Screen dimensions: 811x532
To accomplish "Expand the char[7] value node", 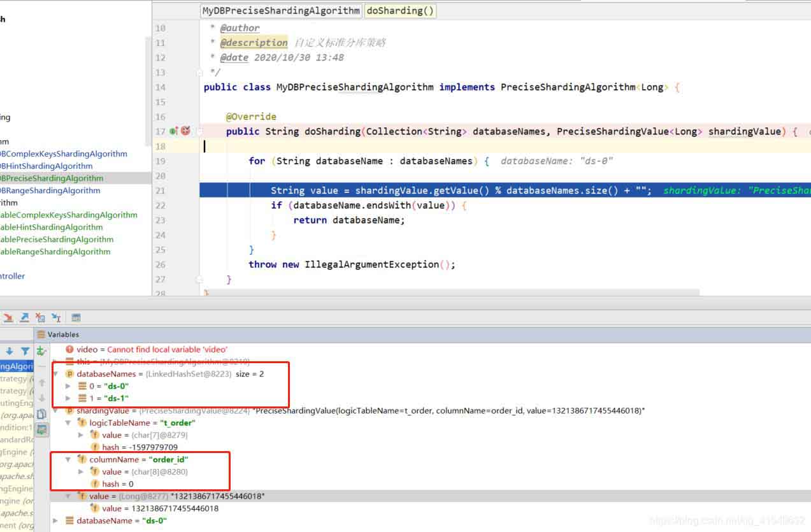I will (81, 435).
